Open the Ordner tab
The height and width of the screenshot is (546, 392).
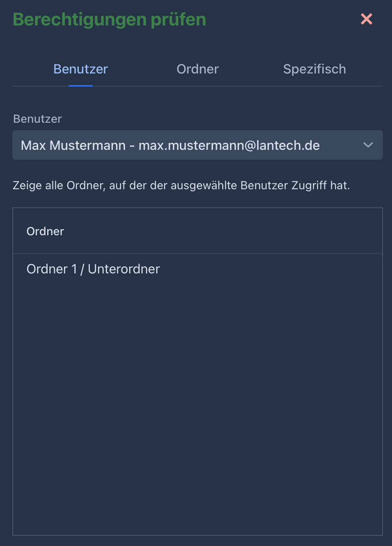click(x=198, y=69)
